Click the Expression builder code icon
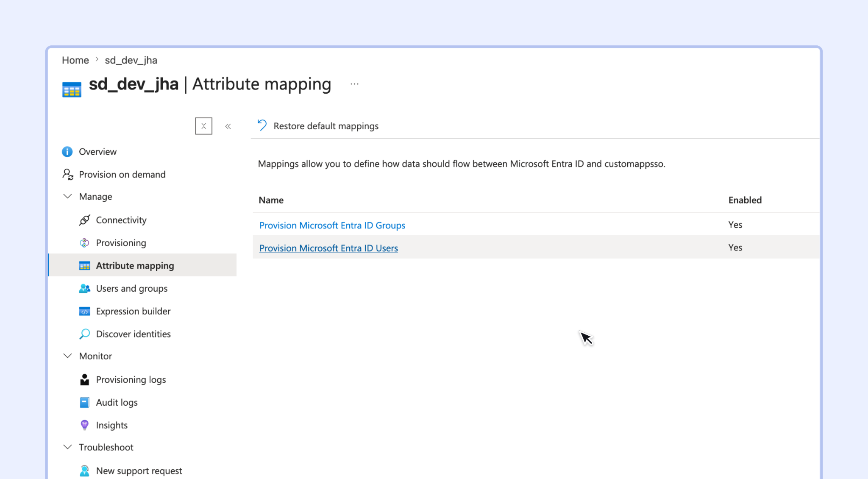 [x=84, y=312]
